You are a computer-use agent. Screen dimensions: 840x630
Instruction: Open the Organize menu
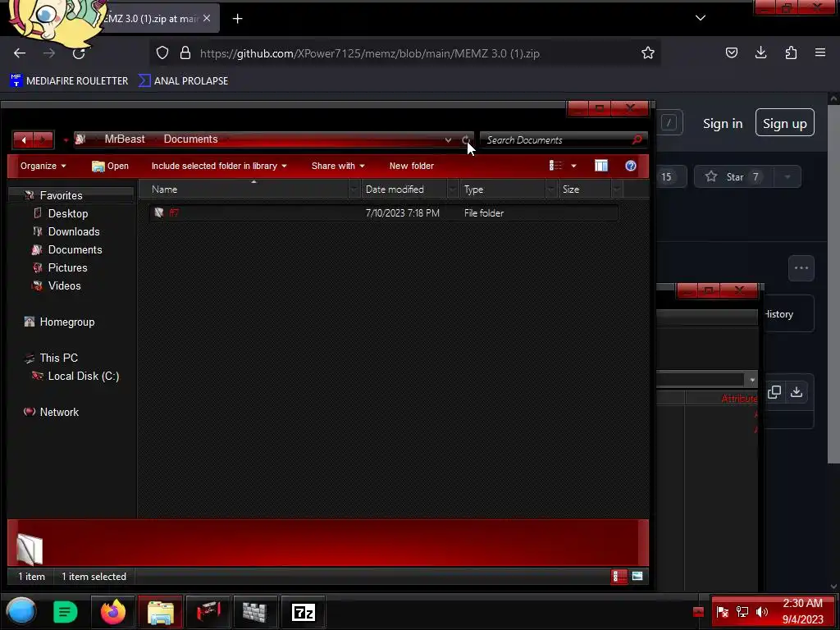[x=43, y=166]
